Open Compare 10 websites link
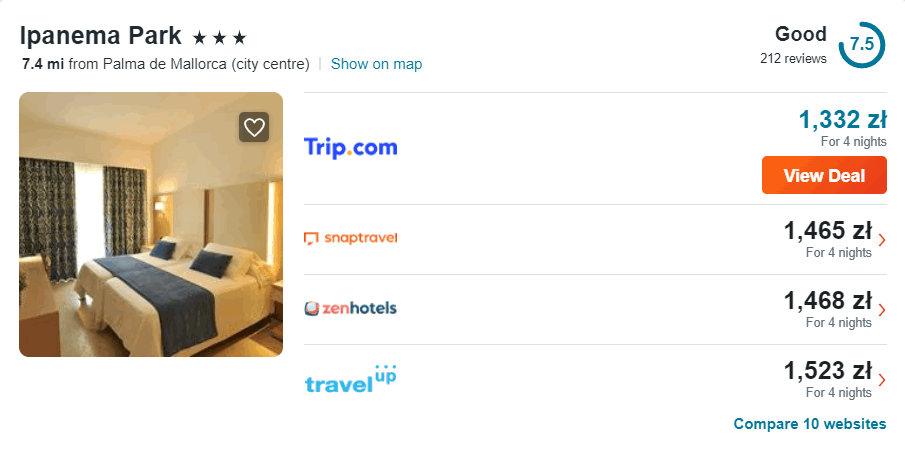Image resolution: width=905 pixels, height=451 pixels. click(x=810, y=424)
